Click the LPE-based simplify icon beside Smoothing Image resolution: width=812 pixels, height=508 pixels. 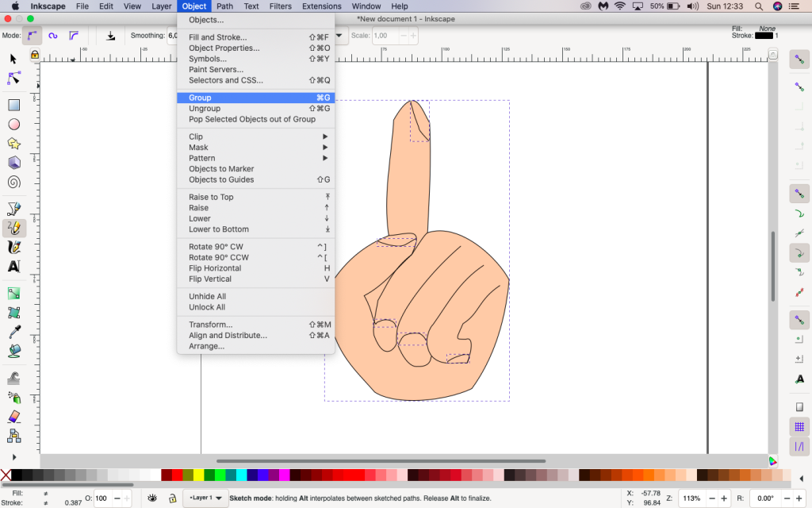(111, 36)
